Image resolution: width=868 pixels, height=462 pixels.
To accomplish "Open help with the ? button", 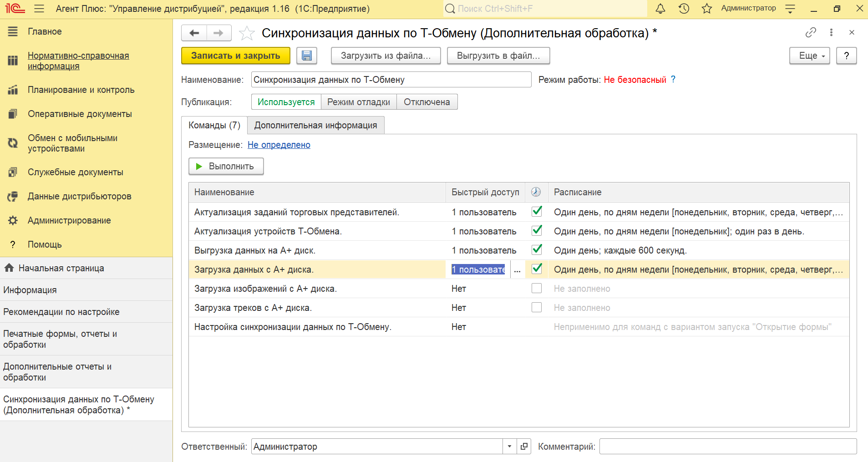I will pyautogui.click(x=847, y=56).
